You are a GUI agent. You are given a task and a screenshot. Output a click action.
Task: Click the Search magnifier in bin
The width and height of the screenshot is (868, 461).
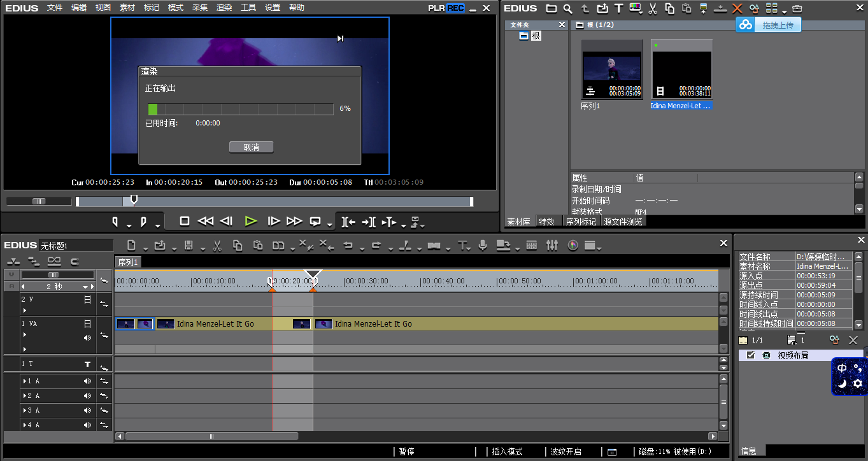567,8
